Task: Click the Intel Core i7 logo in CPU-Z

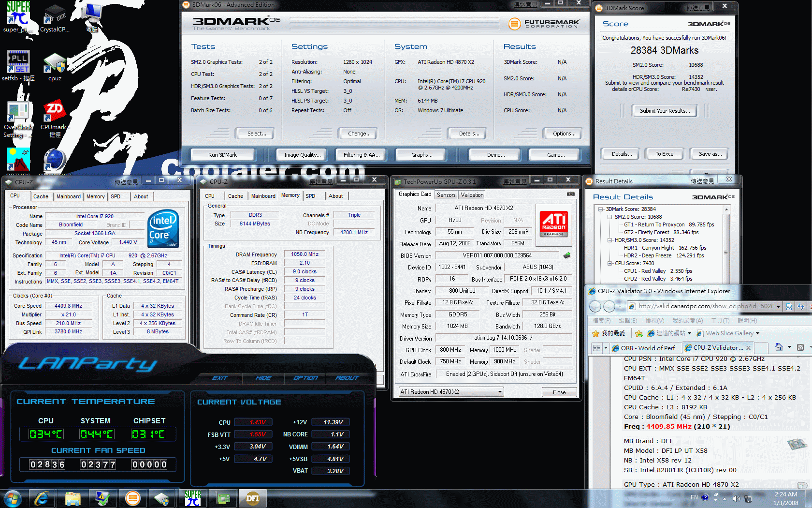Action: coord(163,229)
